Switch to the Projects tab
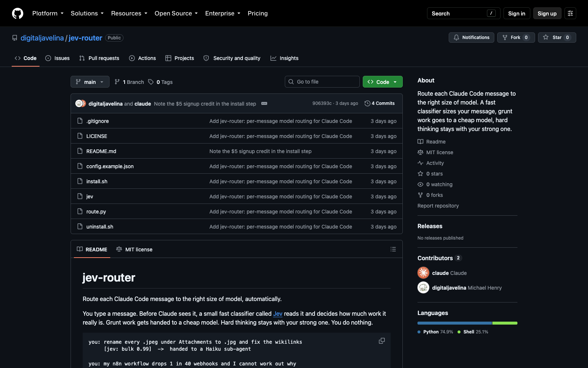 pos(180,58)
